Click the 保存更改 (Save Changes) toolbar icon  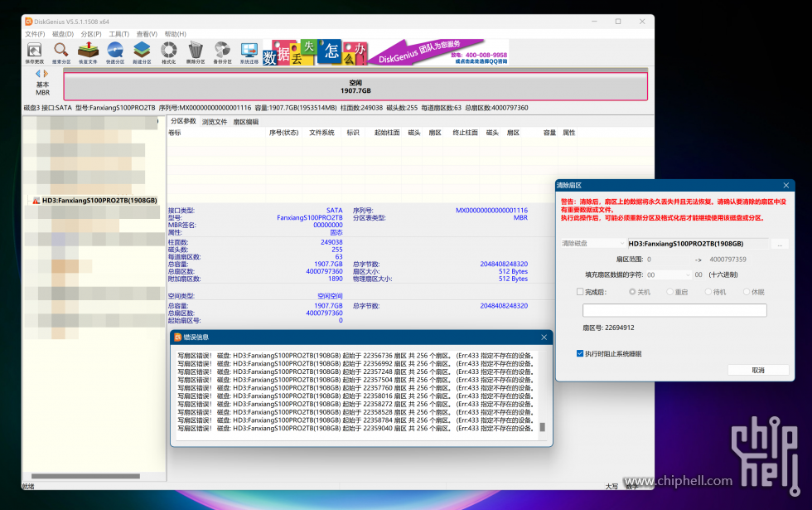[35, 52]
